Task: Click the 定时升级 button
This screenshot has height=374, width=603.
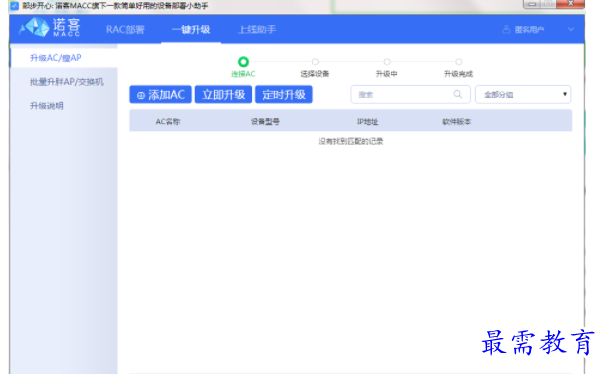Action: 284,95
